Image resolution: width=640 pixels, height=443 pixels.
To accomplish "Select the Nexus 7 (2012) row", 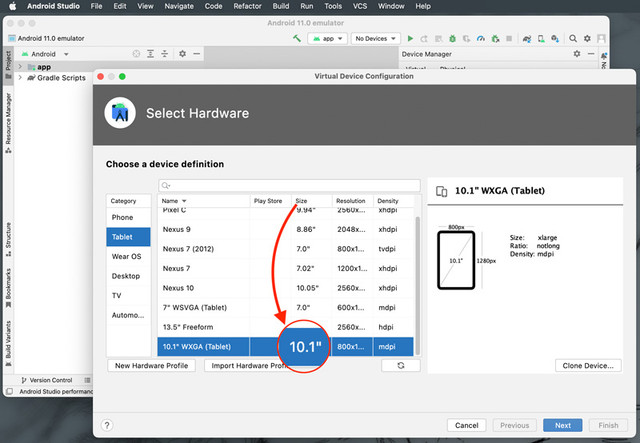I will [x=285, y=249].
